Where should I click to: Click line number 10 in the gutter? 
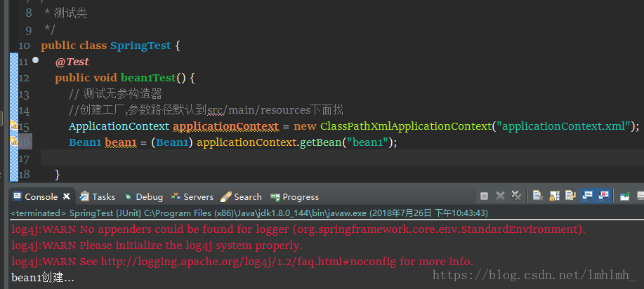pyautogui.click(x=25, y=46)
